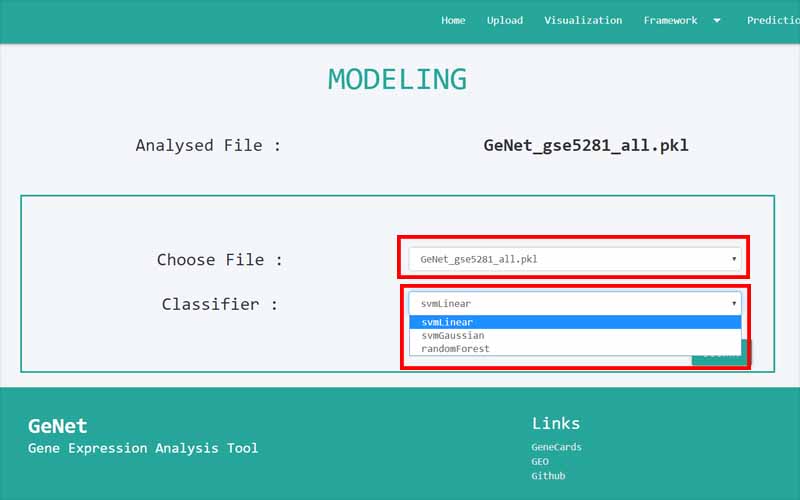
Task: Collapse the Classifier select box
Action: pyautogui.click(x=574, y=303)
